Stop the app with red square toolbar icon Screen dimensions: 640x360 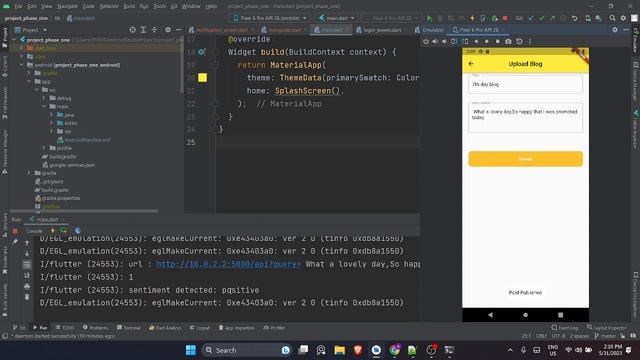[x=505, y=18]
